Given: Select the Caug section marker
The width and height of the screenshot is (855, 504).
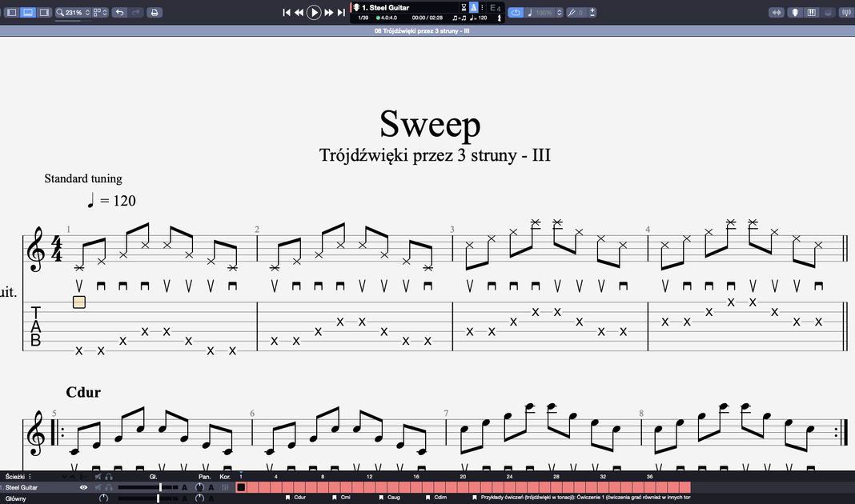Looking at the screenshot, I should pyautogui.click(x=392, y=498).
